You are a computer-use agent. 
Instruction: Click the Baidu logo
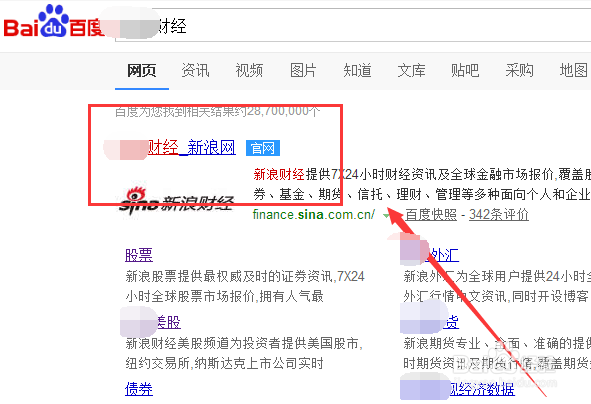tap(54, 22)
